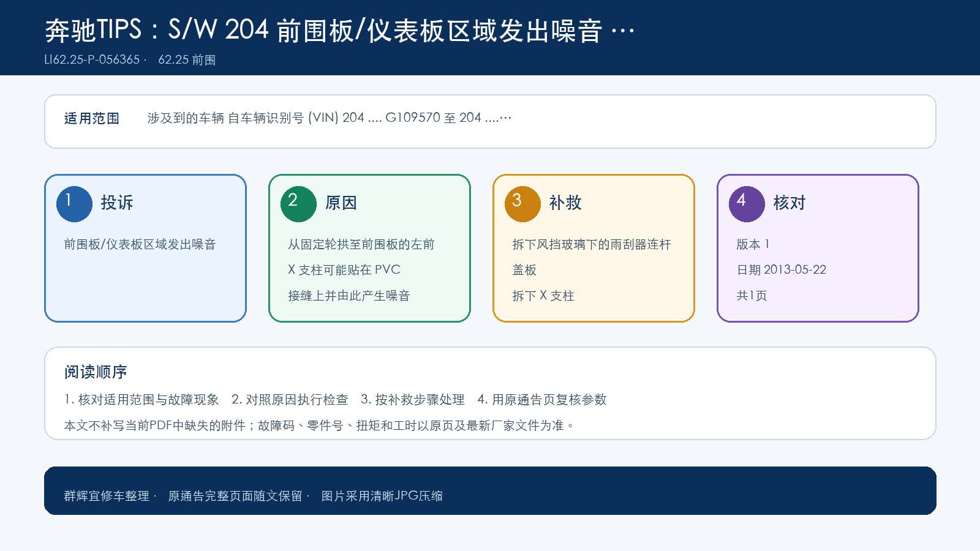Viewport: 980px width, 551px height.
Task: Click the line 接缝上并由此产生噪音
Action: click(349, 296)
